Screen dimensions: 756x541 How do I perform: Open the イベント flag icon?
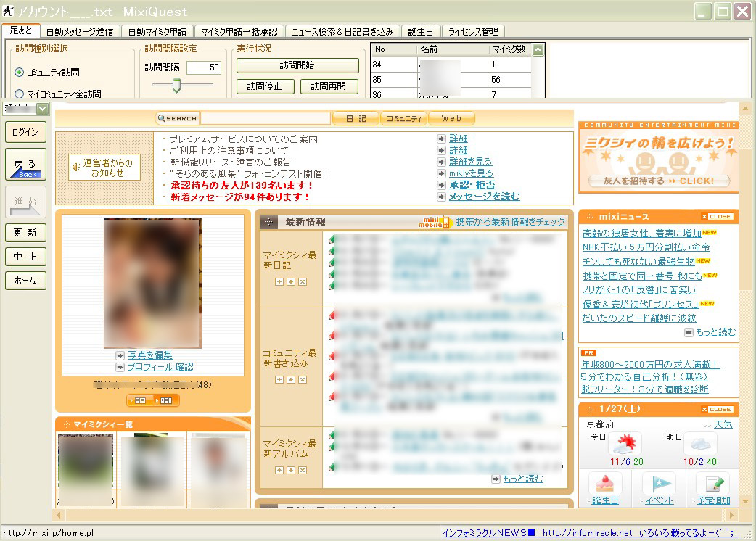(x=659, y=484)
